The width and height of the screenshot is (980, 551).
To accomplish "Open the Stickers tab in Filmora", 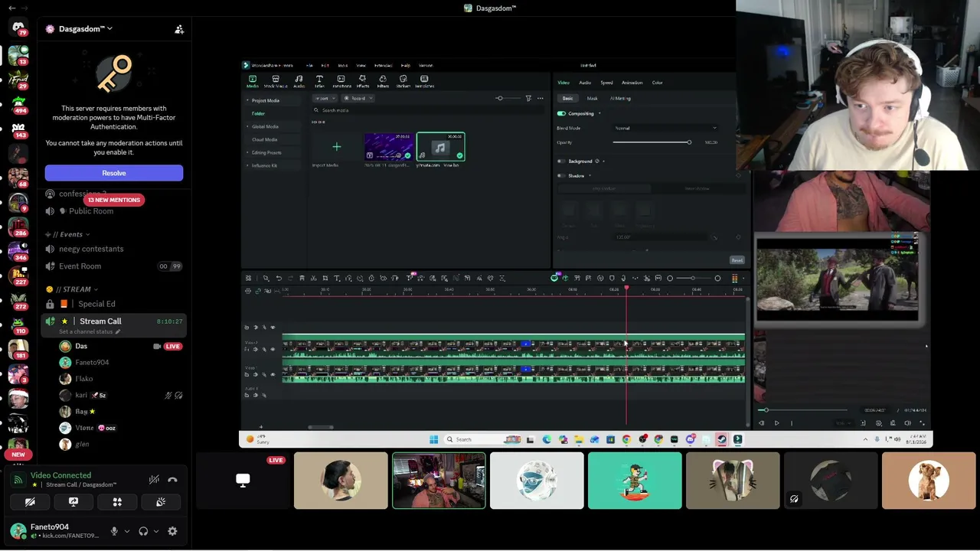I will click(x=403, y=81).
